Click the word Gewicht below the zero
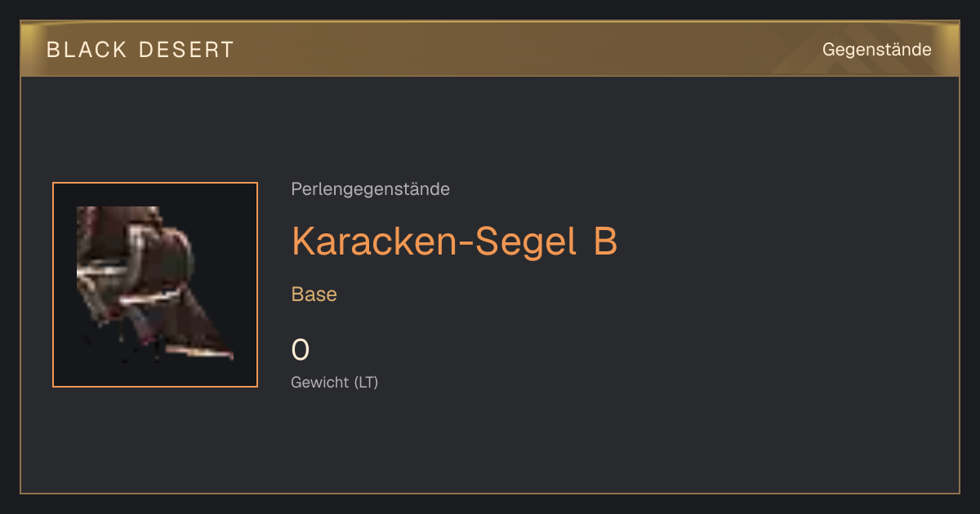Screen dimensions: 980x514 [x=318, y=382]
